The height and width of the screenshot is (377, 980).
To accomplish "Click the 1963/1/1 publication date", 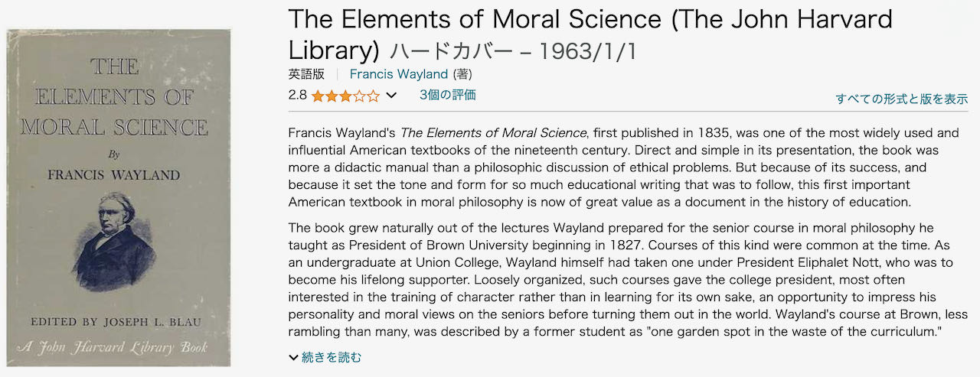I will click(x=588, y=51).
